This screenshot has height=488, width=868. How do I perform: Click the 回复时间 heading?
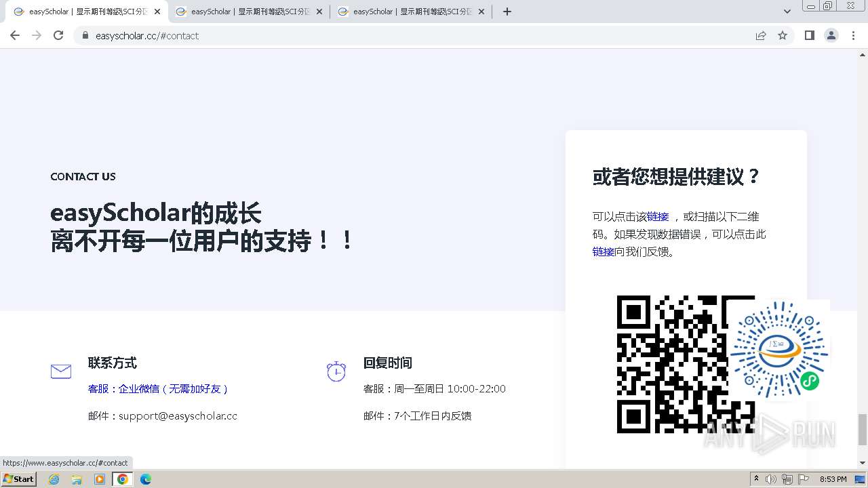(388, 363)
